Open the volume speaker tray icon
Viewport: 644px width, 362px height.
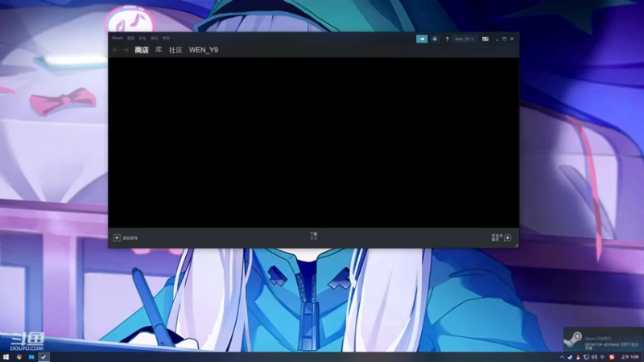coord(594,357)
